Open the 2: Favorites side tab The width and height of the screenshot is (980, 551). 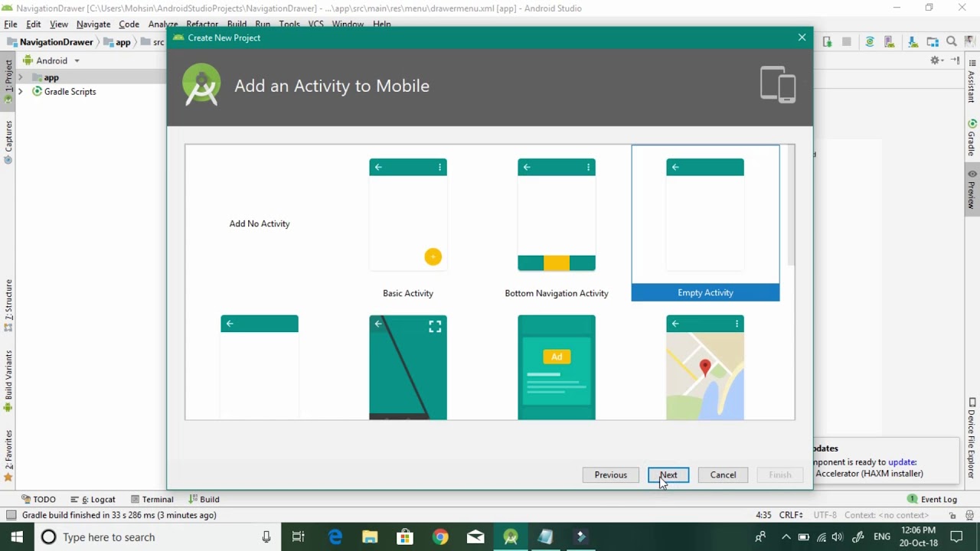8,455
